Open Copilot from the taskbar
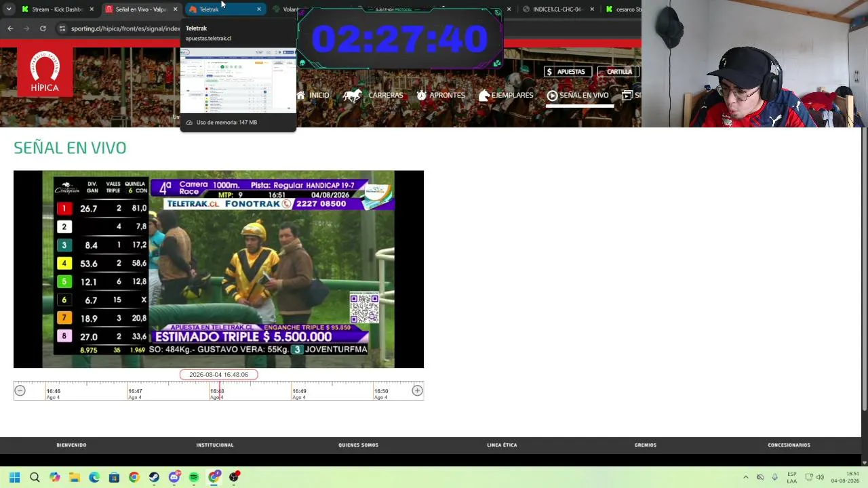 tap(54, 477)
